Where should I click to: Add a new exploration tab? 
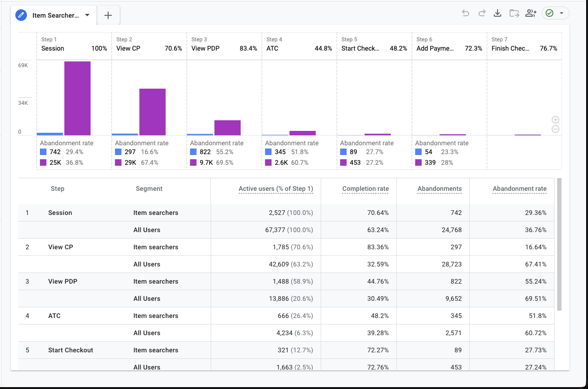point(108,15)
